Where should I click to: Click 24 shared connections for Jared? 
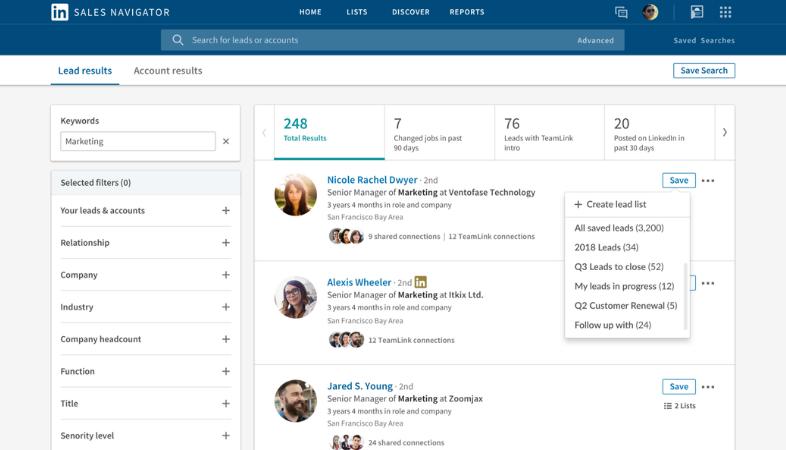[x=406, y=443]
